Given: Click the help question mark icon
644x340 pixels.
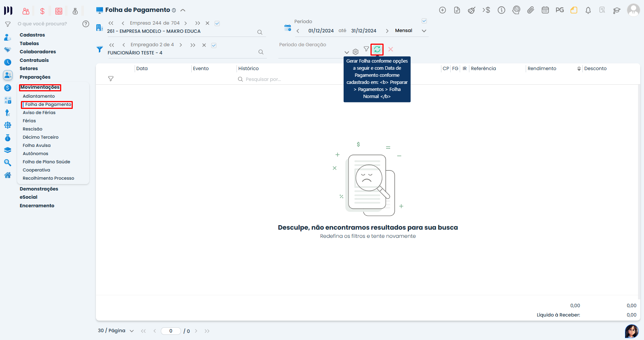Looking at the screenshot, I should point(86,24).
